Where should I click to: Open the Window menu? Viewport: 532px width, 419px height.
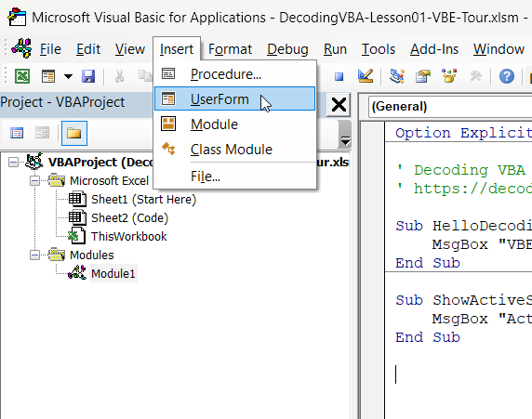click(499, 49)
